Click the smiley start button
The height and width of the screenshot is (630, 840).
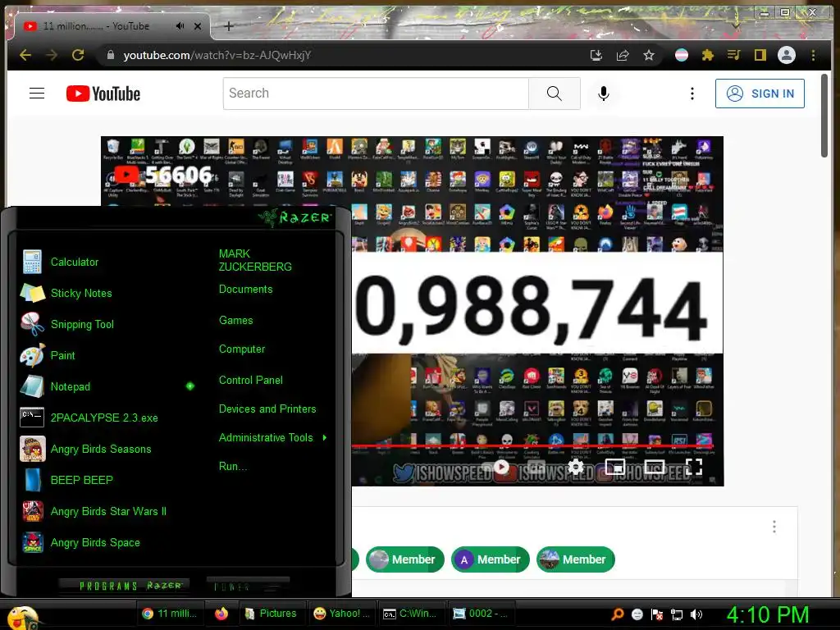[x=21, y=617]
